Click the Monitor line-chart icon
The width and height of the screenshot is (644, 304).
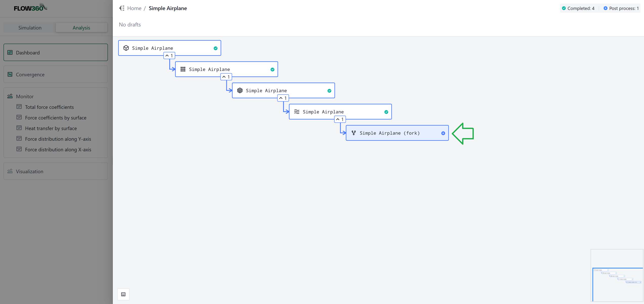10,96
